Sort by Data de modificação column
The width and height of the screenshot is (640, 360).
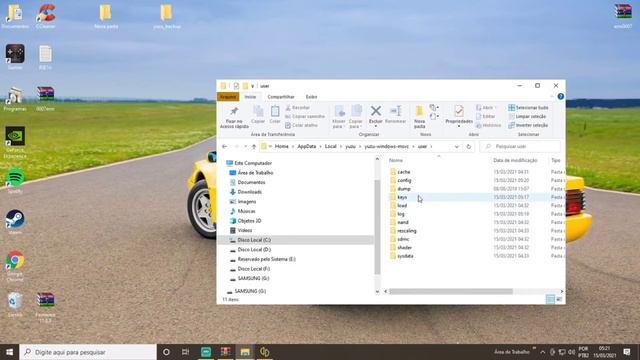point(515,160)
